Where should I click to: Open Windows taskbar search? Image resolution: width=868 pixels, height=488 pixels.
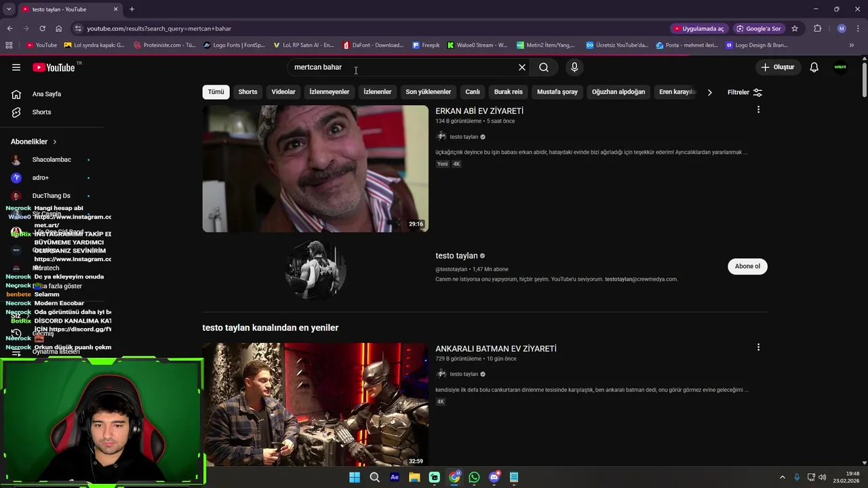374,477
